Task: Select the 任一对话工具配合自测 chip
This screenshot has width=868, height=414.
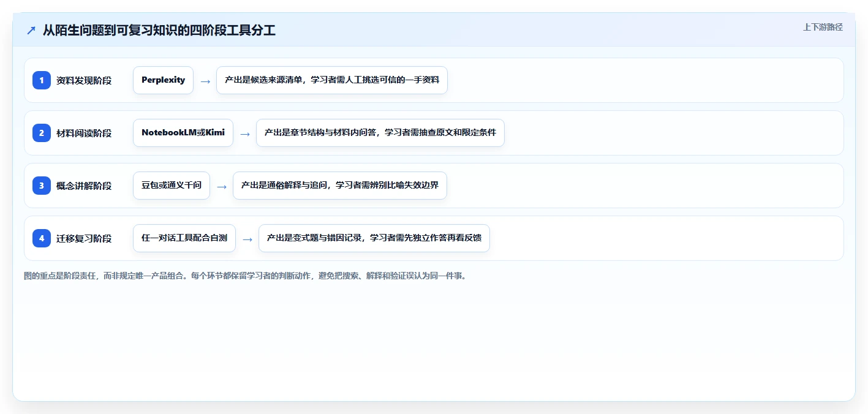Action: pyautogui.click(x=184, y=238)
